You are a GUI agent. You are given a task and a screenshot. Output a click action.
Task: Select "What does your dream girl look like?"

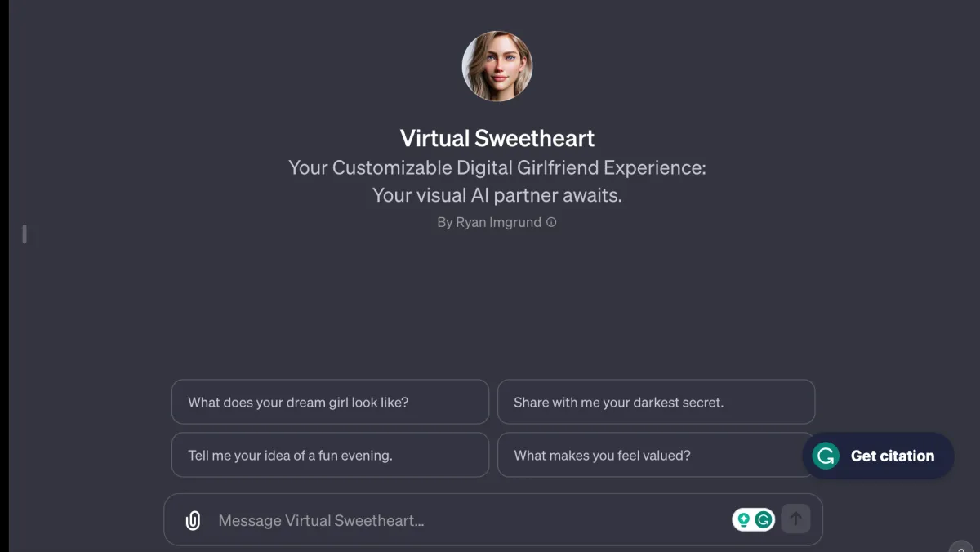[330, 402]
